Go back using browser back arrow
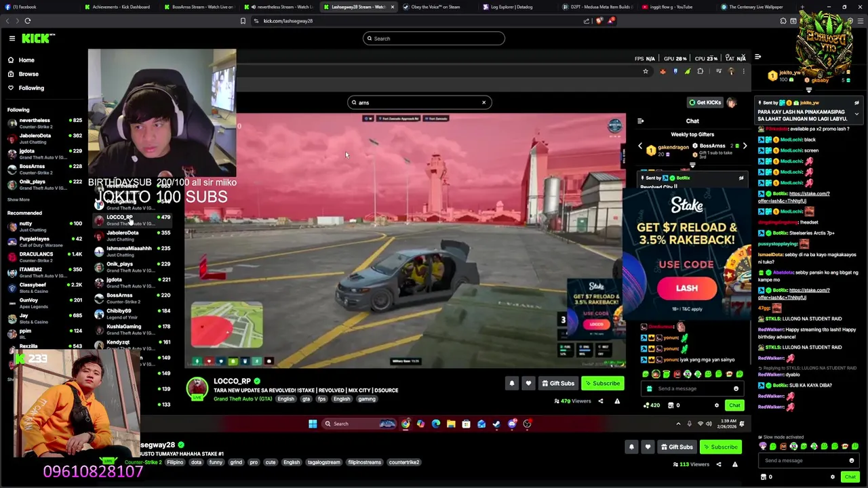The height and width of the screenshot is (488, 868). 7,21
